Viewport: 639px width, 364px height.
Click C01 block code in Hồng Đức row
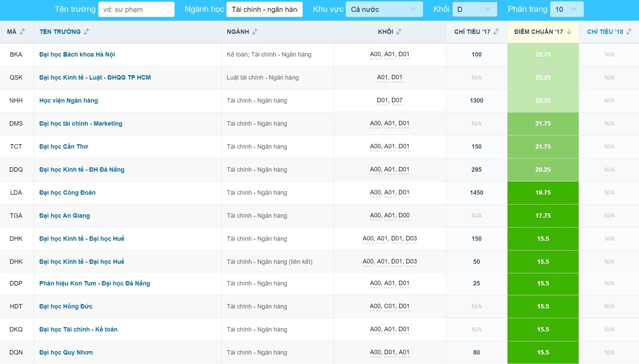click(390, 306)
